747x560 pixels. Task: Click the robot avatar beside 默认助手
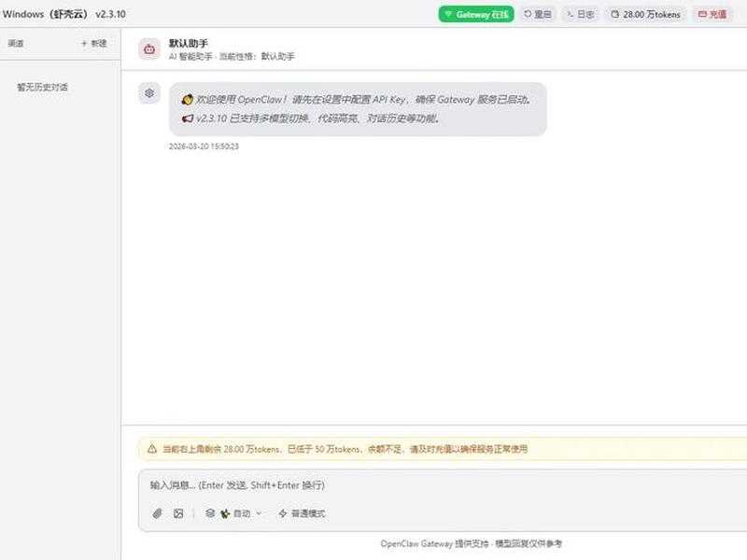pyautogui.click(x=149, y=49)
